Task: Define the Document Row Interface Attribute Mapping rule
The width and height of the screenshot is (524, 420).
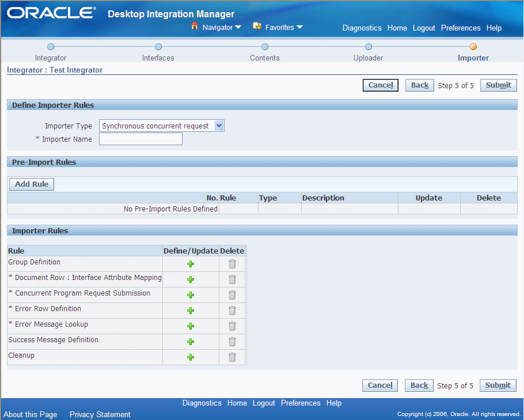Action: point(191,279)
